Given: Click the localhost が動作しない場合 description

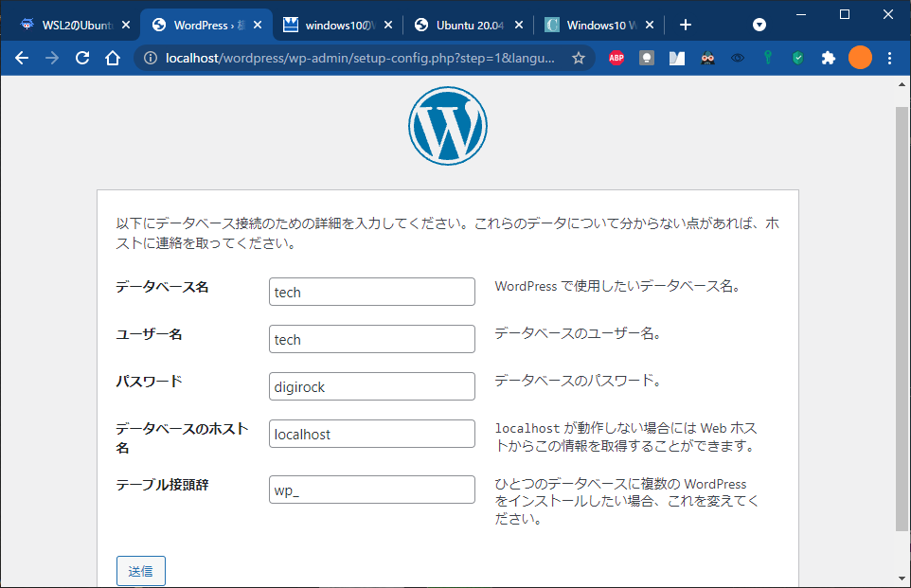Looking at the screenshot, I should pyautogui.click(x=626, y=437).
